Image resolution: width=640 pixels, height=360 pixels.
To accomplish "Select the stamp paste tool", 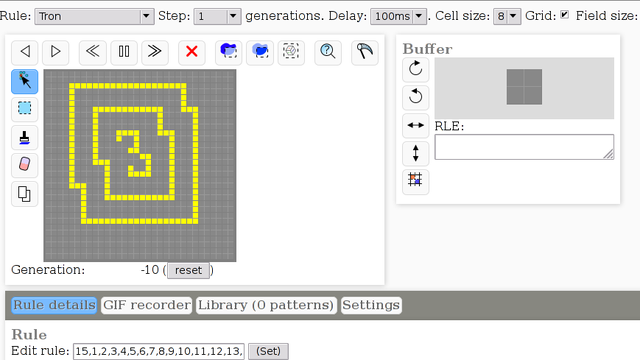I will [x=24, y=137].
